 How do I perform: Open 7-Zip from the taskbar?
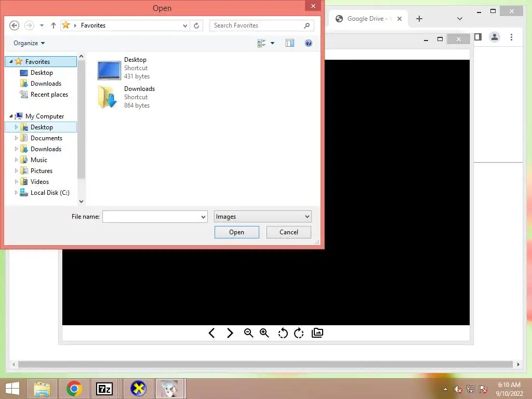[104, 389]
